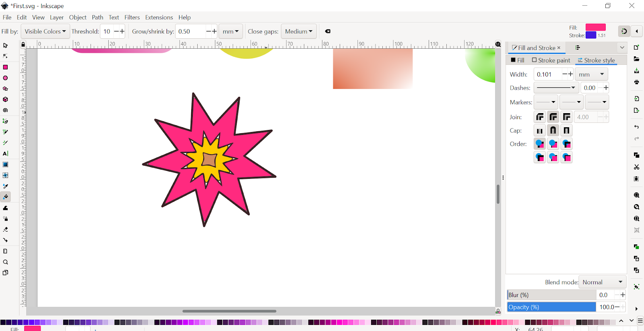Click the stroke color swatch in toolbar
This screenshot has height=331, width=644.
point(591,35)
